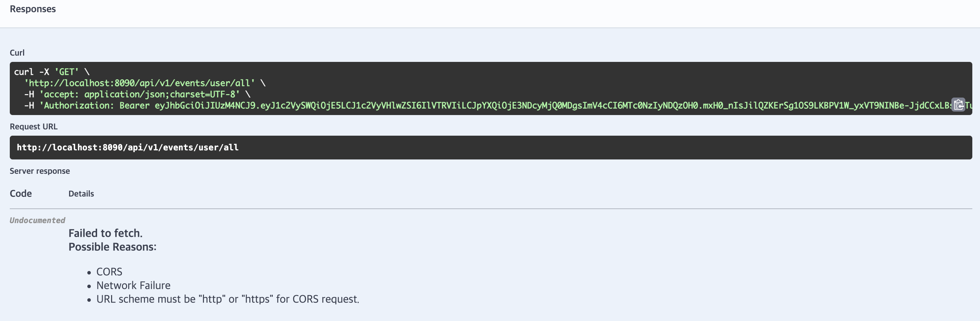This screenshot has width=980, height=321.
Task: Copy the curl command to clipboard
Action: (x=958, y=105)
